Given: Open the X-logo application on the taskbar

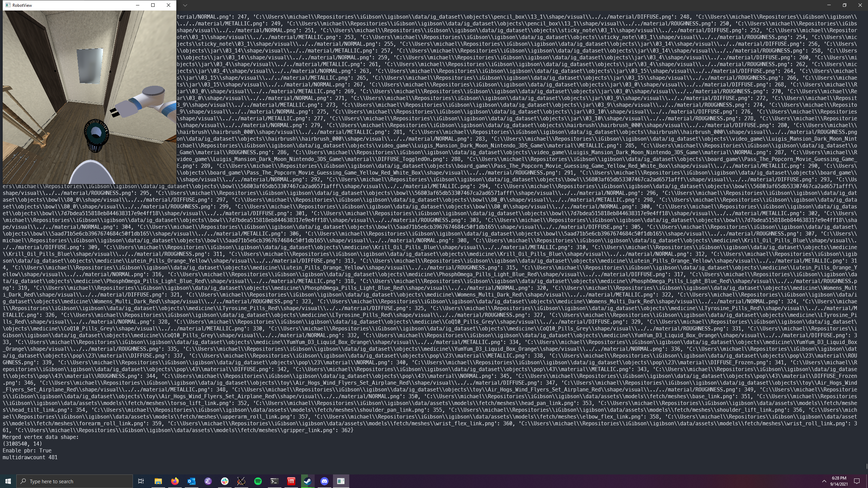Looking at the screenshot, I should pos(241,481).
